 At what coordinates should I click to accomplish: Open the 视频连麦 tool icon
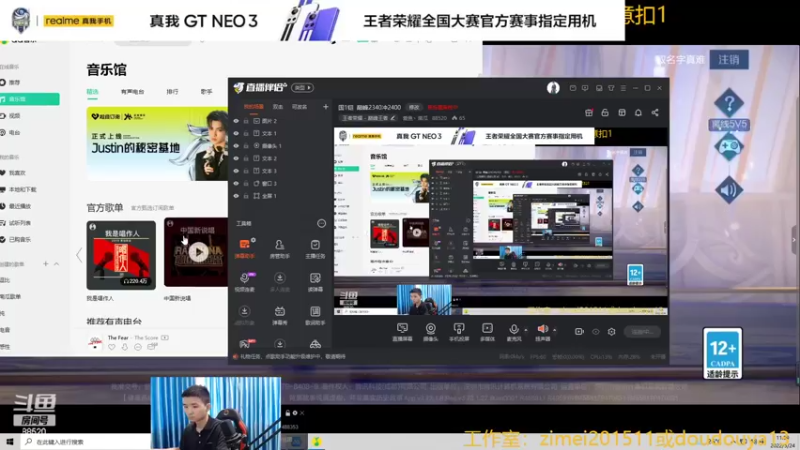[244, 282]
